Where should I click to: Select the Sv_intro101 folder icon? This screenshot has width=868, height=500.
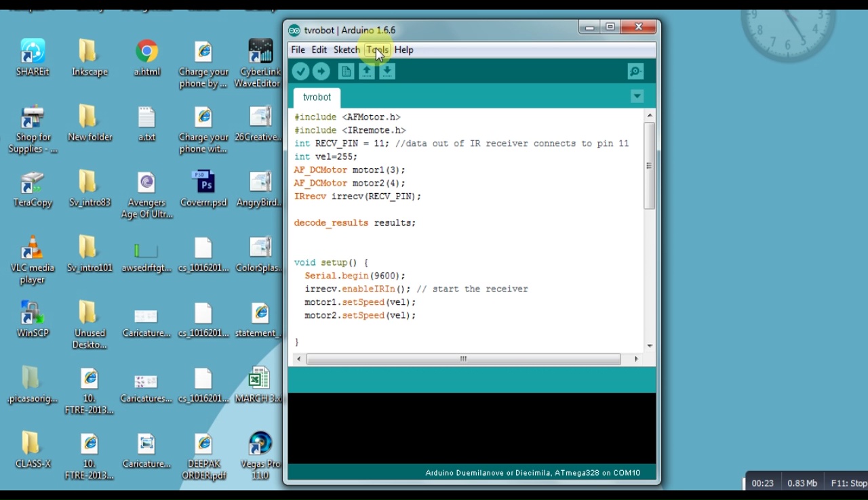tap(90, 254)
